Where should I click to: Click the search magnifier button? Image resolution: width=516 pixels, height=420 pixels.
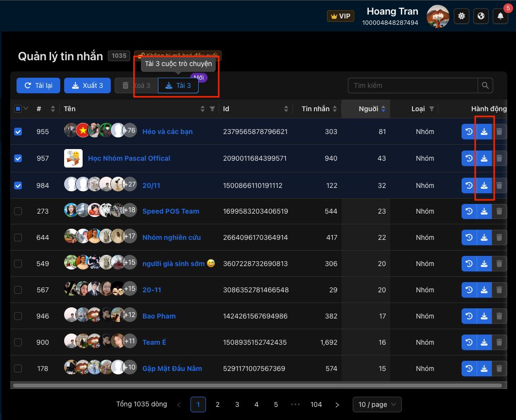click(485, 85)
